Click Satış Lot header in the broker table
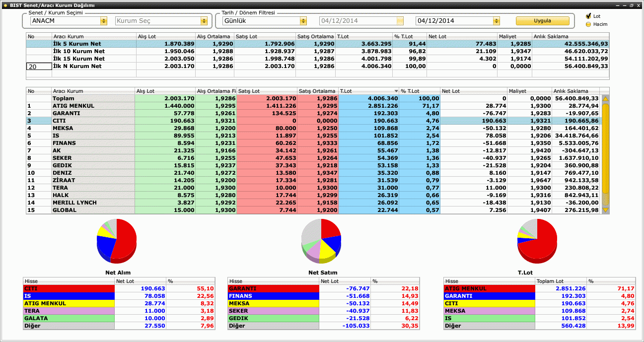Image resolution: width=644 pixels, height=342 pixels. coord(267,91)
